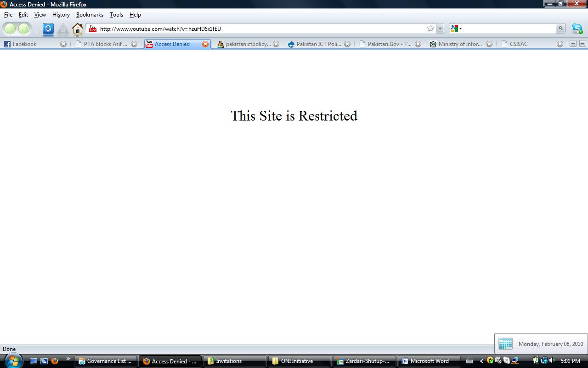Open the Tools menu
The height and width of the screenshot is (368, 588).
click(x=116, y=15)
